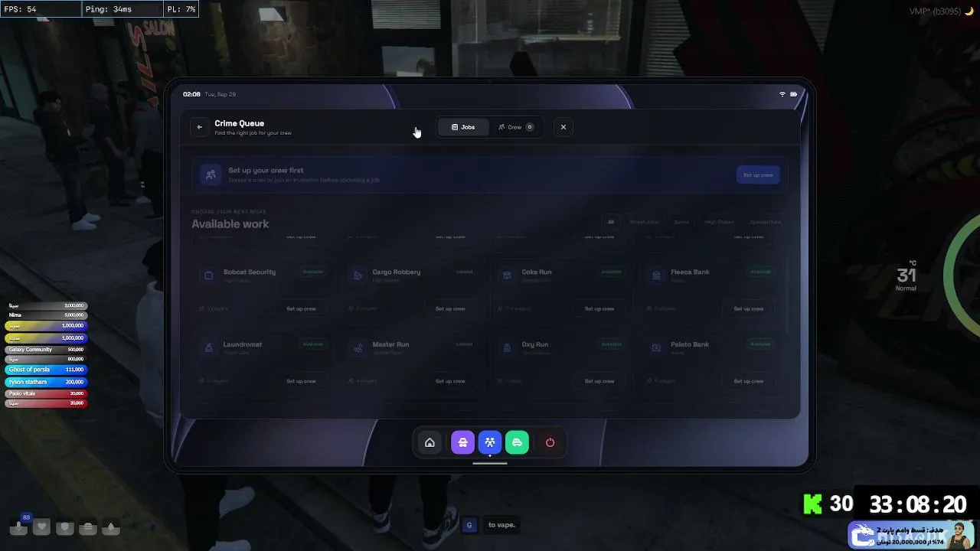980x551 pixels.
Task: Click the tablet clock showing 02:08
Action: (191, 94)
